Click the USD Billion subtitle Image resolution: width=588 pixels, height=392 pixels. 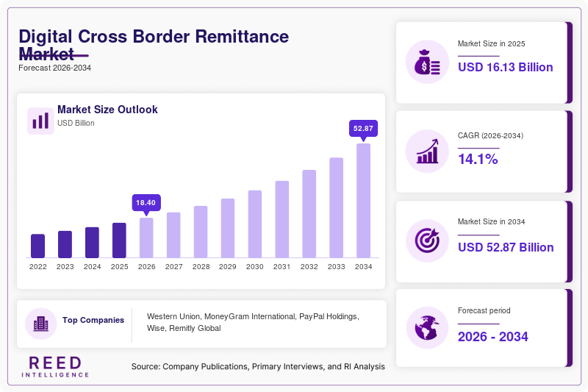coord(76,123)
